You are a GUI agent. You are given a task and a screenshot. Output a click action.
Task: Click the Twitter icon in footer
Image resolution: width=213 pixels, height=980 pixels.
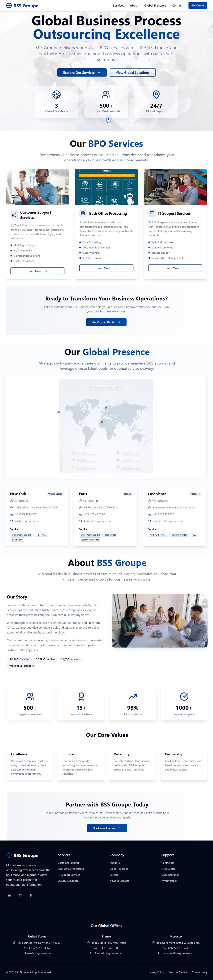(20, 895)
